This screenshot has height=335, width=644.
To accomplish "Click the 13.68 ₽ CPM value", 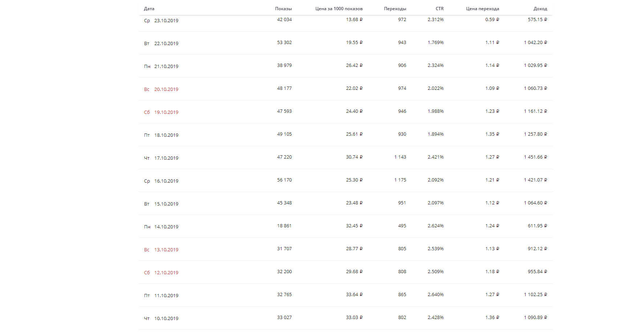I will 354,20.
